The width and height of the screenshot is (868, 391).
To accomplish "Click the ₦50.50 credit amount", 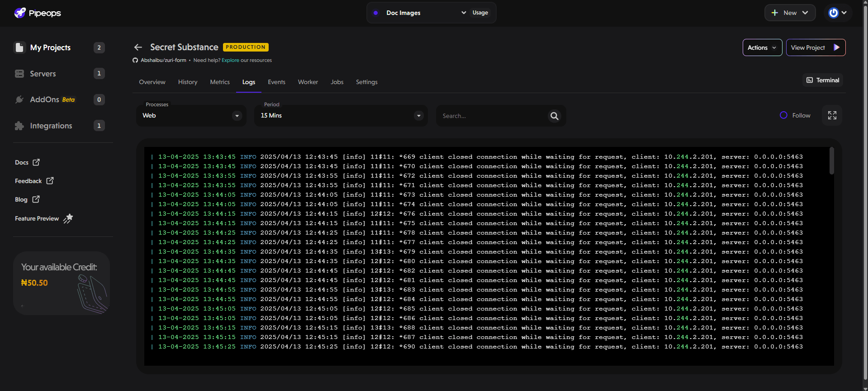I will pyautogui.click(x=34, y=283).
